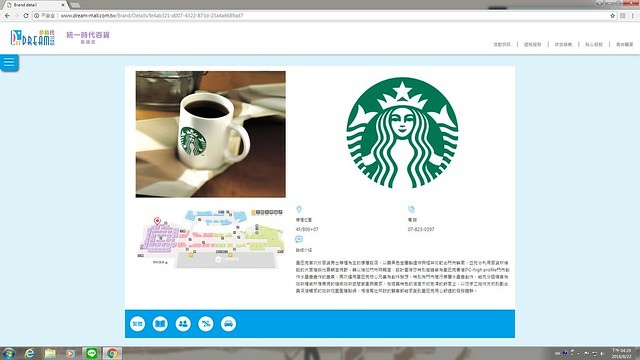Screen dimensions: 640x360
Task: Click the first round text icon in blue bar
Action: click(138, 324)
